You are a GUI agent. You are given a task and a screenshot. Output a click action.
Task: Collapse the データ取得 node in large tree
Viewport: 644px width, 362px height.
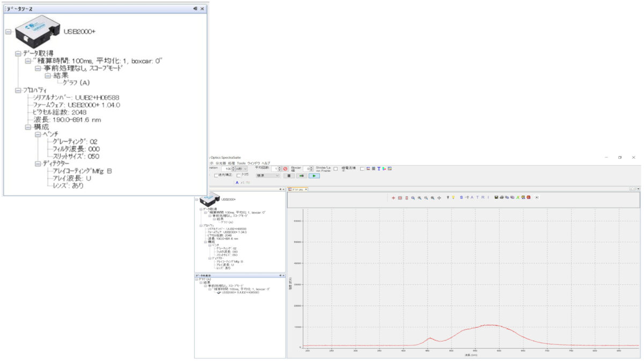pos(18,54)
